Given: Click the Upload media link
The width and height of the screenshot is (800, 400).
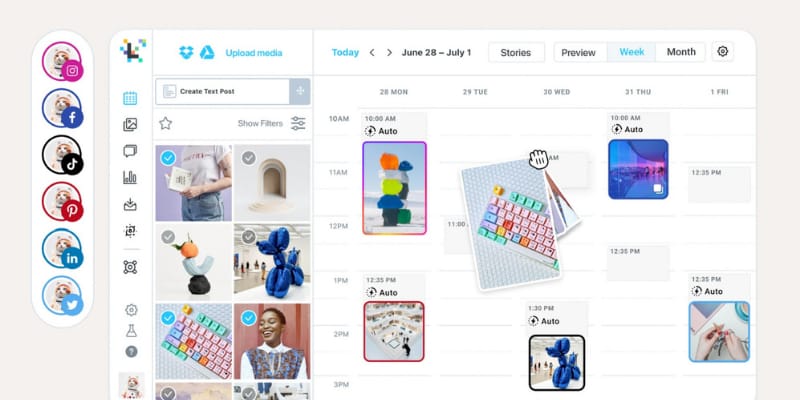Looking at the screenshot, I should pyautogui.click(x=254, y=53).
